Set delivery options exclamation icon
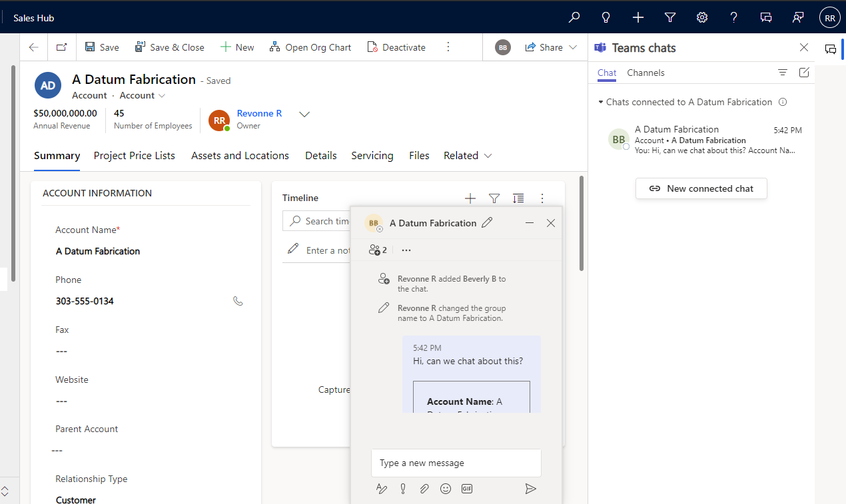This screenshot has width=846, height=504. tap(403, 489)
